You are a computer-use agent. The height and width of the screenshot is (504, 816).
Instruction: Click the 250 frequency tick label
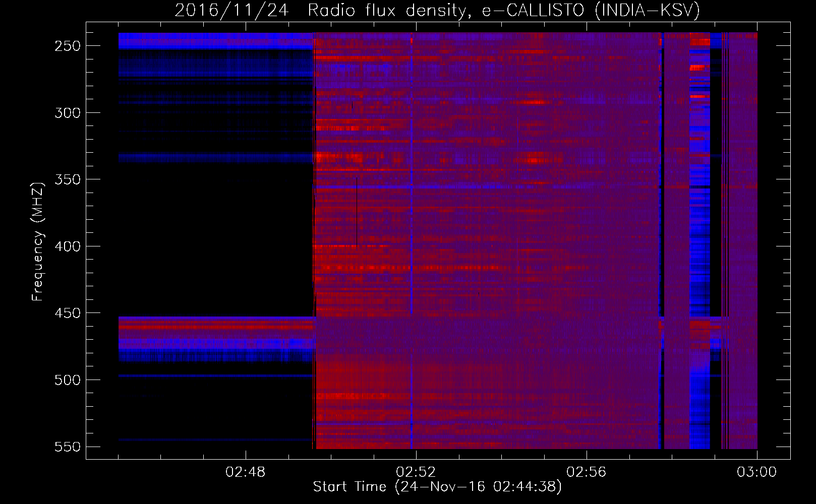coord(67,46)
